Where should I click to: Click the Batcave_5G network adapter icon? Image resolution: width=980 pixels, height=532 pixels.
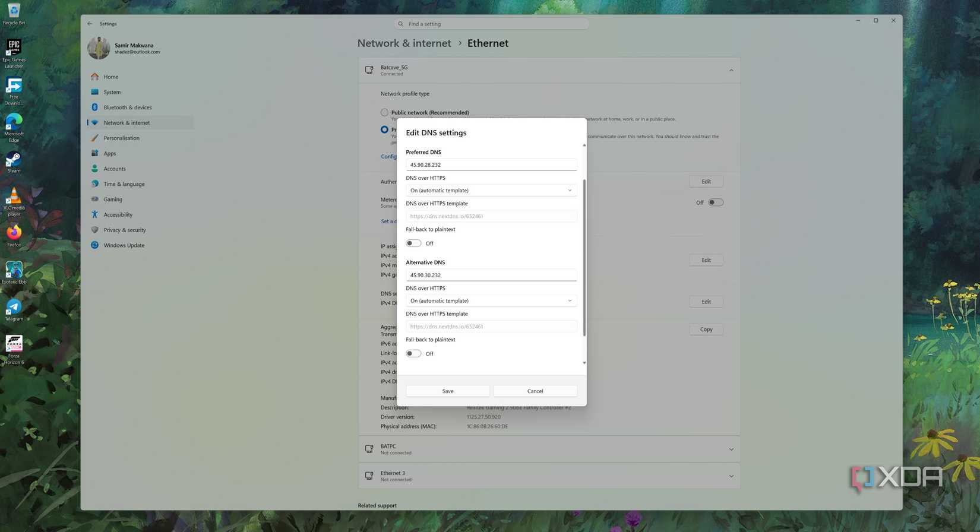point(369,70)
